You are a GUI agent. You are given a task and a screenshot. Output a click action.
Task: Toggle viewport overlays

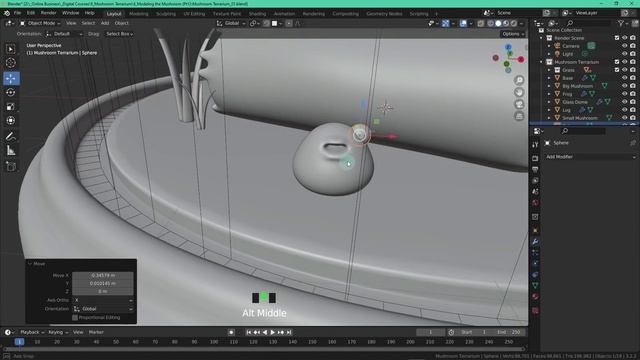coord(463,23)
